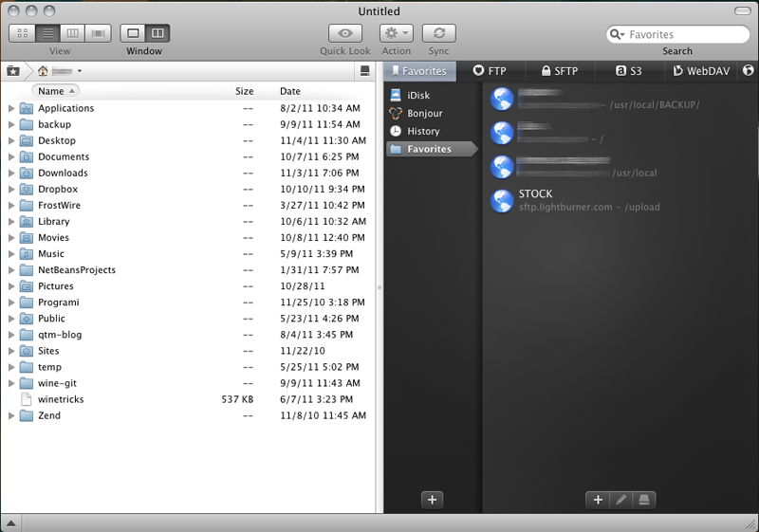Expand the Documents folder
Screen dimensions: 759x532
click(x=11, y=157)
